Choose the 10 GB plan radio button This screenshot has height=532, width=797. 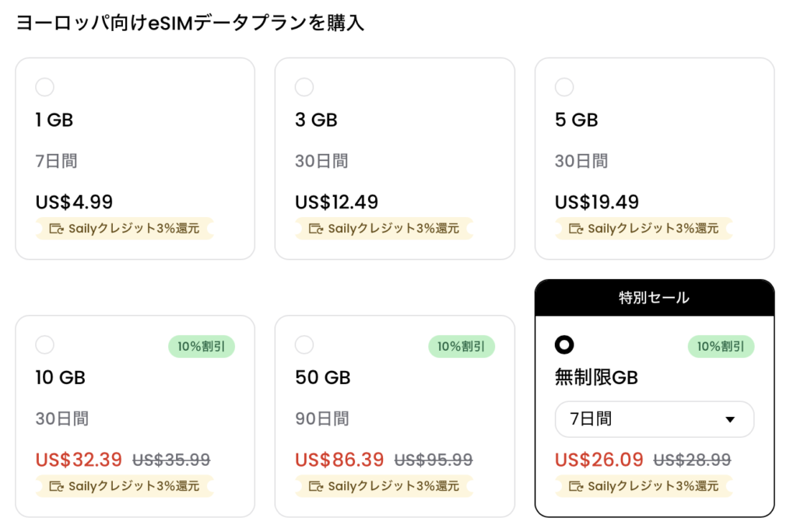click(45, 345)
